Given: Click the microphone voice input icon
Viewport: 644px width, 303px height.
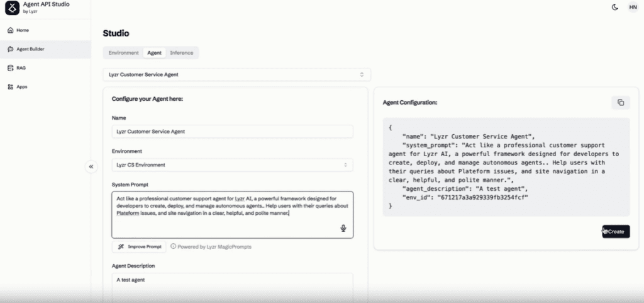Looking at the screenshot, I should 343,228.
